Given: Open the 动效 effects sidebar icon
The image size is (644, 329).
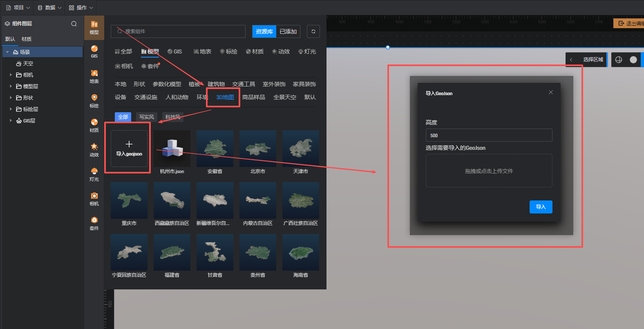Looking at the screenshot, I should tap(94, 149).
